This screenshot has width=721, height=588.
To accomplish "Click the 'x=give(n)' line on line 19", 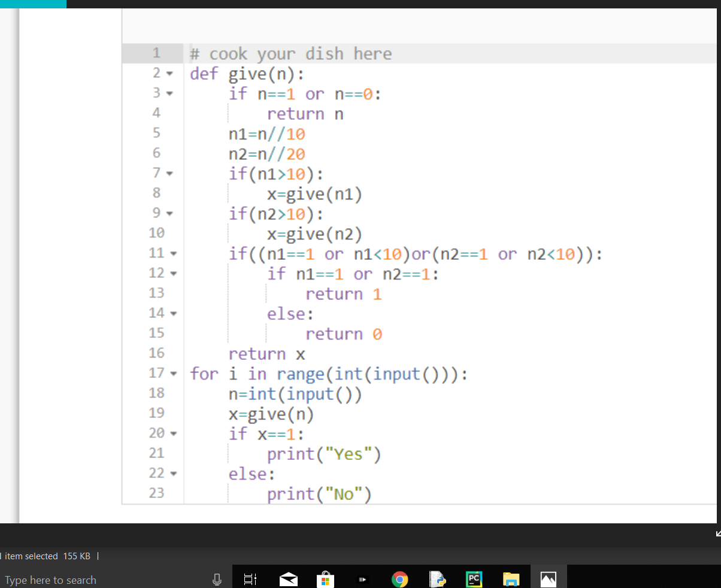I will (x=272, y=414).
